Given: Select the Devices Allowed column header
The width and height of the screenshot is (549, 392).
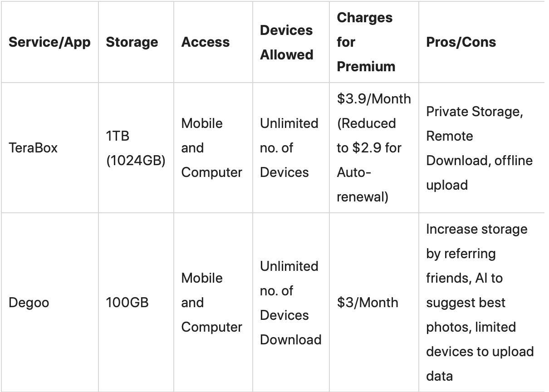Looking at the screenshot, I should tap(286, 42).
